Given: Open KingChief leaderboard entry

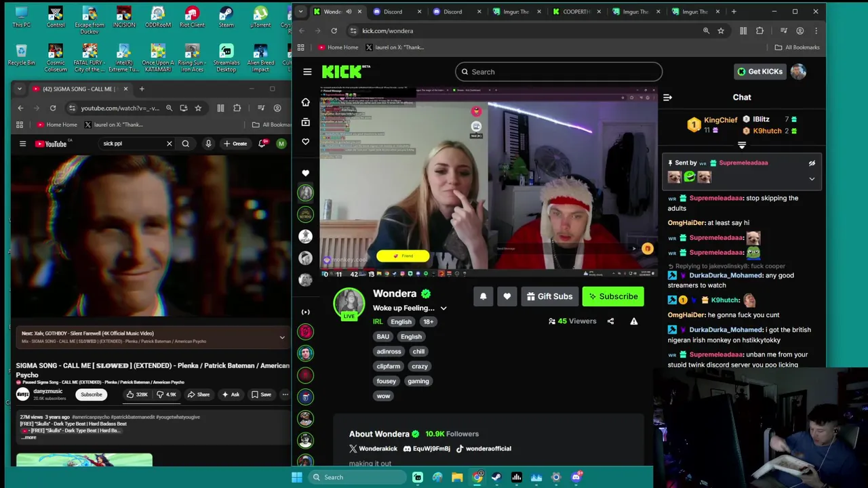Looking at the screenshot, I should [713, 125].
